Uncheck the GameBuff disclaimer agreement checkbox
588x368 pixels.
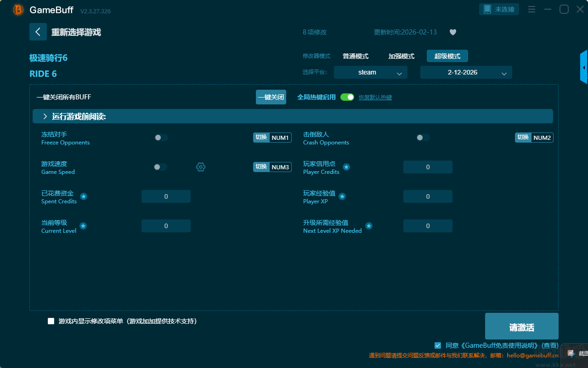pos(438,345)
